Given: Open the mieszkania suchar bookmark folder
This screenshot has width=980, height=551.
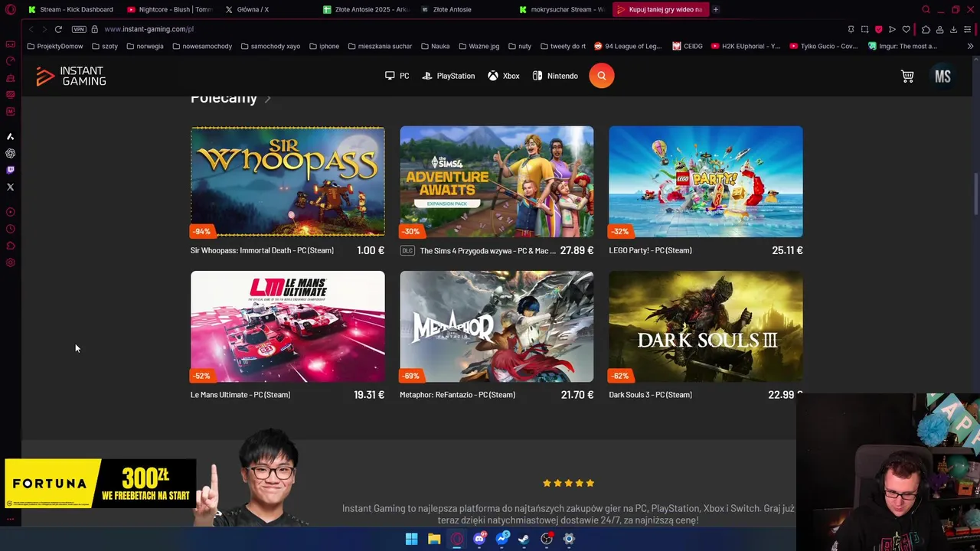Looking at the screenshot, I should (380, 46).
